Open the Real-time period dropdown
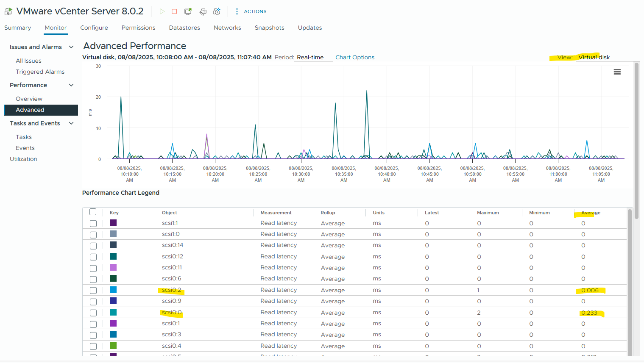 pyautogui.click(x=313, y=57)
